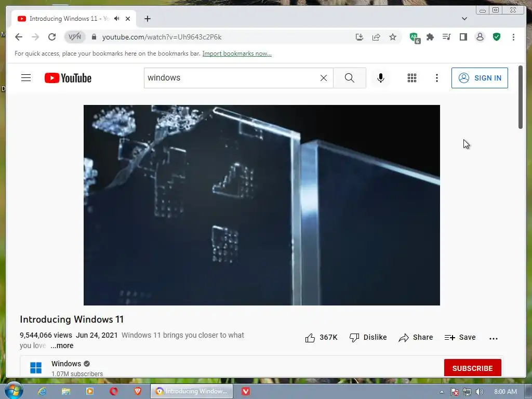Save the video to a playlist
Screen dimensions: 532x399
click(460, 338)
